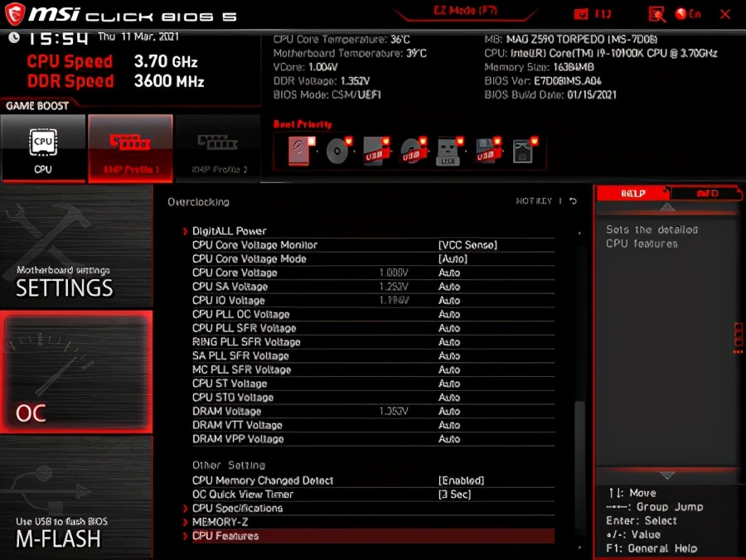746x560 pixels.
Task: Open M-FLASH section
Action: tap(76, 497)
